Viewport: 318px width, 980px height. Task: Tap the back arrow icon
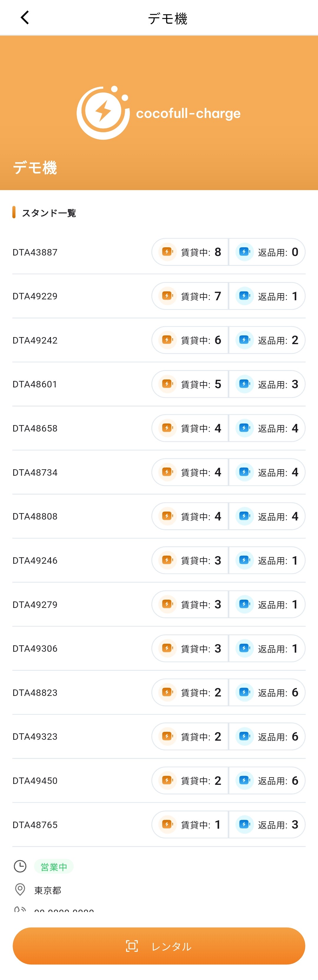[25, 17]
